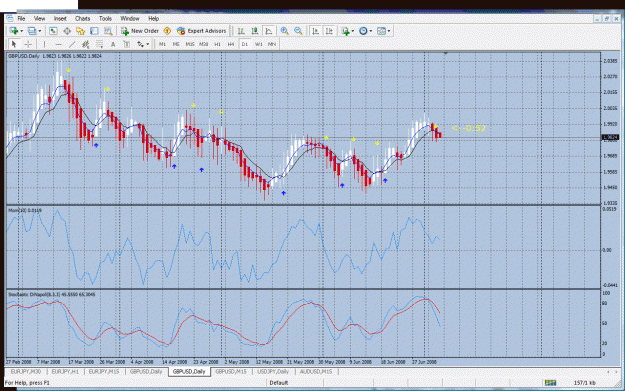625x391 pixels.
Task: Select the Fibonacci retracement tool
Action: (x=99, y=44)
